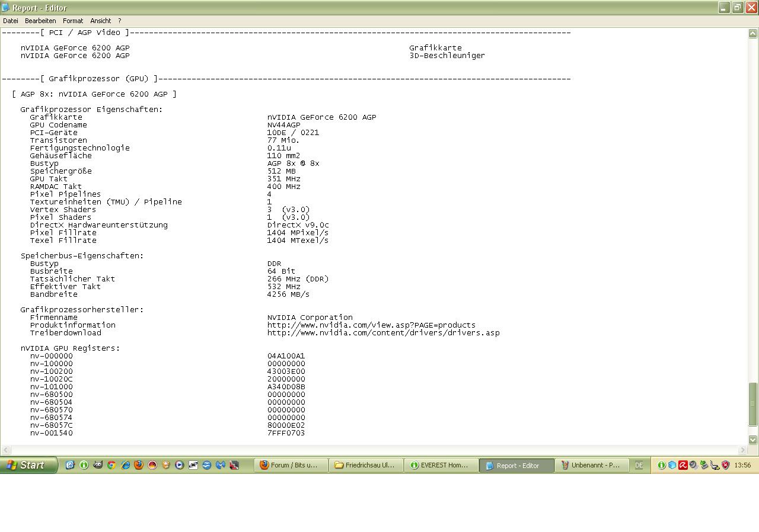Click the Treiberdownload drivers.asp URL text
This screenshot has height=532, width=759.
383,333
